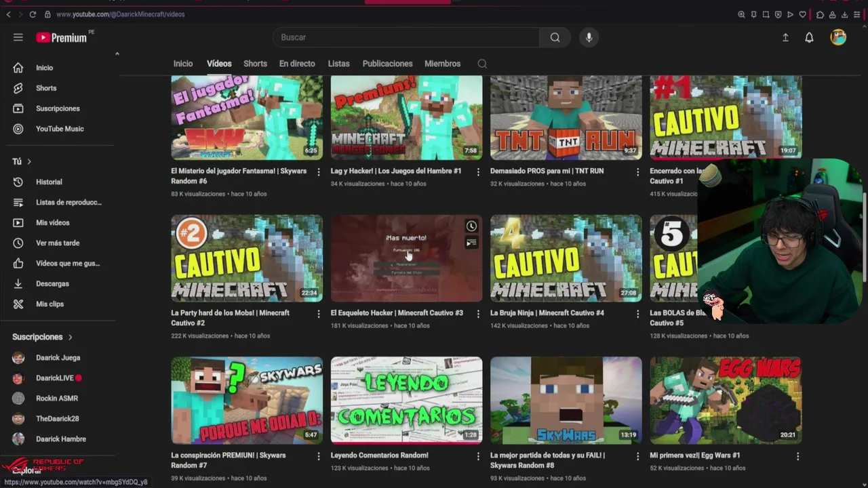Open TNT RUN video thumbnail
The width and height of the screenshot is (868, 488).
(566, 118)
